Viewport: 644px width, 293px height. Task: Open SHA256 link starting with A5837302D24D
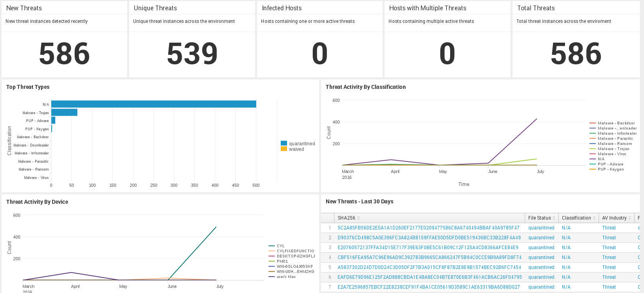429,267
